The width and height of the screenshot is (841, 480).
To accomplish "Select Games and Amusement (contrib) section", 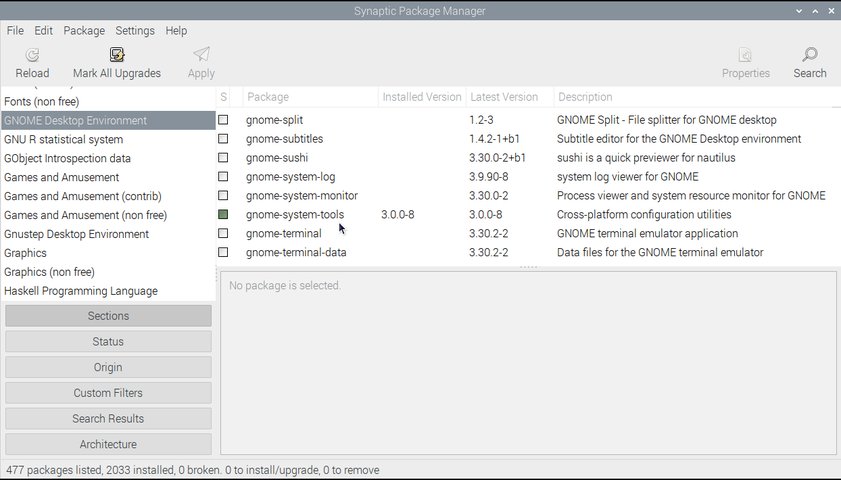I will pos(108,196).
